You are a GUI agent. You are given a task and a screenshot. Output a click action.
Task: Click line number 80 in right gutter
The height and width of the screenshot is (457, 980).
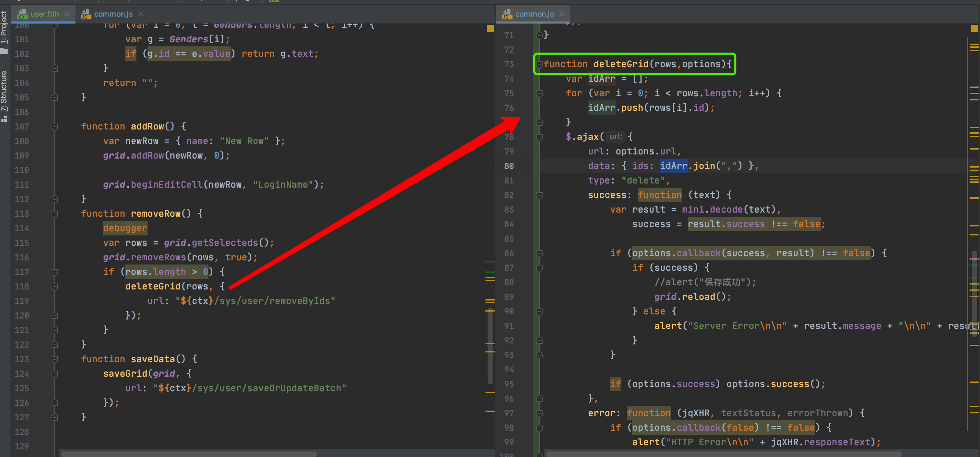(509, 166)
